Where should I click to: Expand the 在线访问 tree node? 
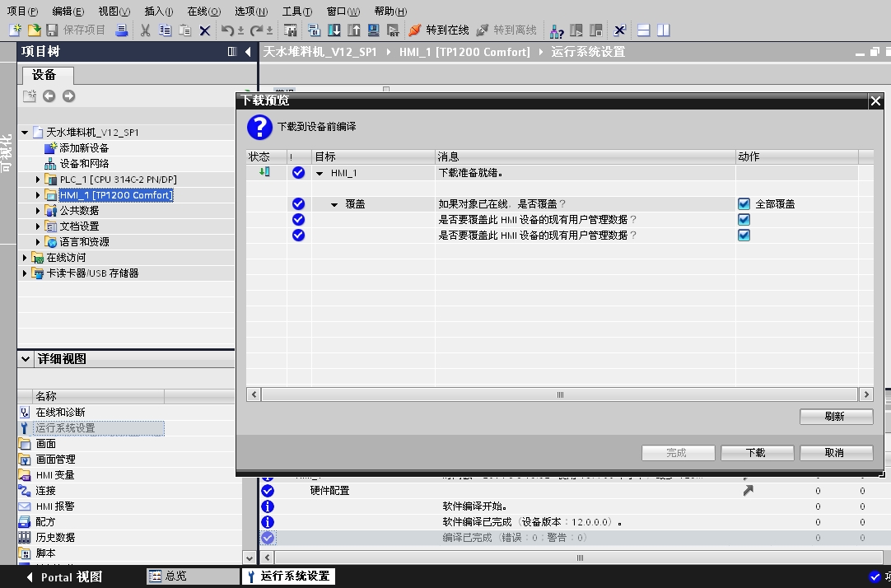[x=25, y=258]
